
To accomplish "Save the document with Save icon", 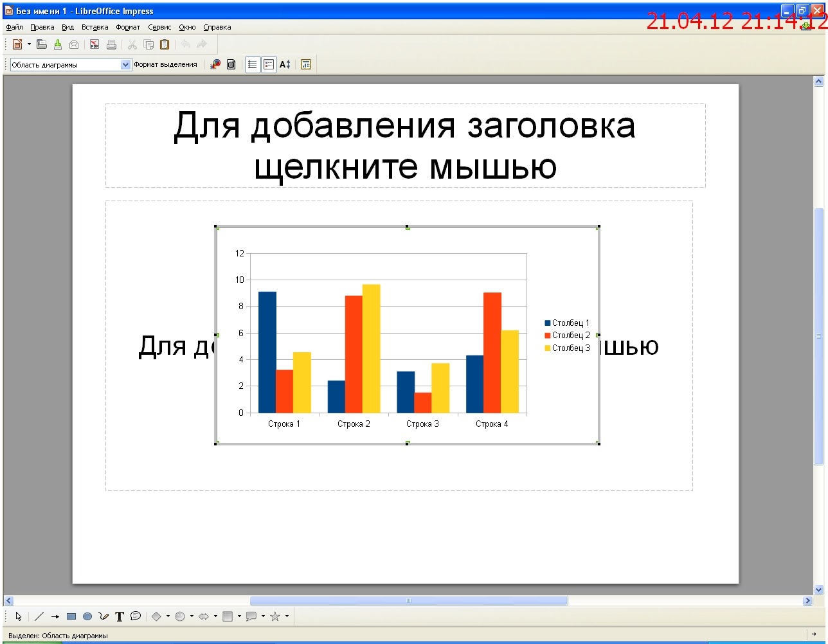I will 58,44.
